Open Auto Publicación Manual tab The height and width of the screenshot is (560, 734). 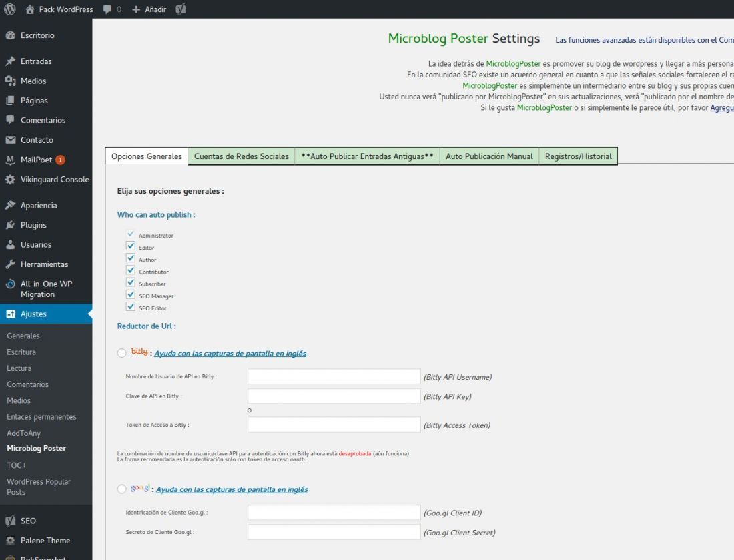[x=489, y=156]
